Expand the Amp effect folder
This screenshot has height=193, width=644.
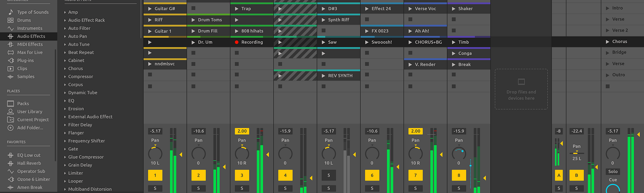click(65, 12)
